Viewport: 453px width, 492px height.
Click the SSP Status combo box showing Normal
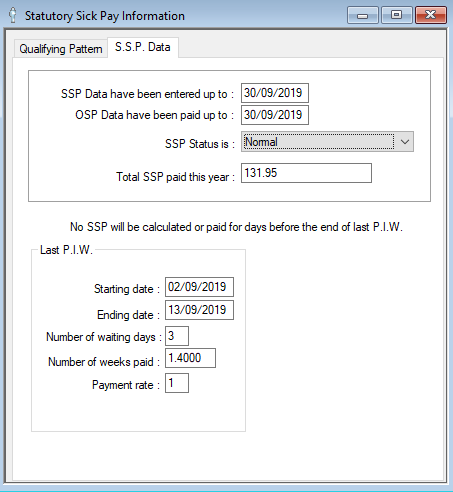[327, 142]
